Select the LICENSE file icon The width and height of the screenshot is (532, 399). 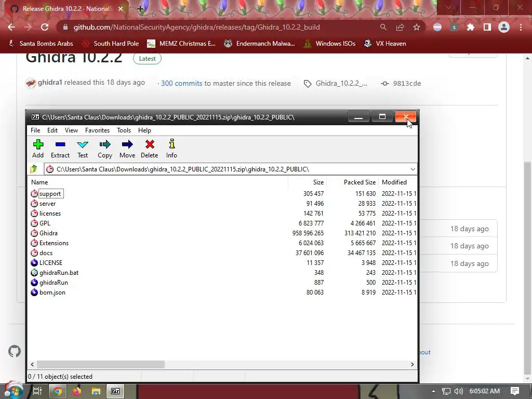pos(34,262)
